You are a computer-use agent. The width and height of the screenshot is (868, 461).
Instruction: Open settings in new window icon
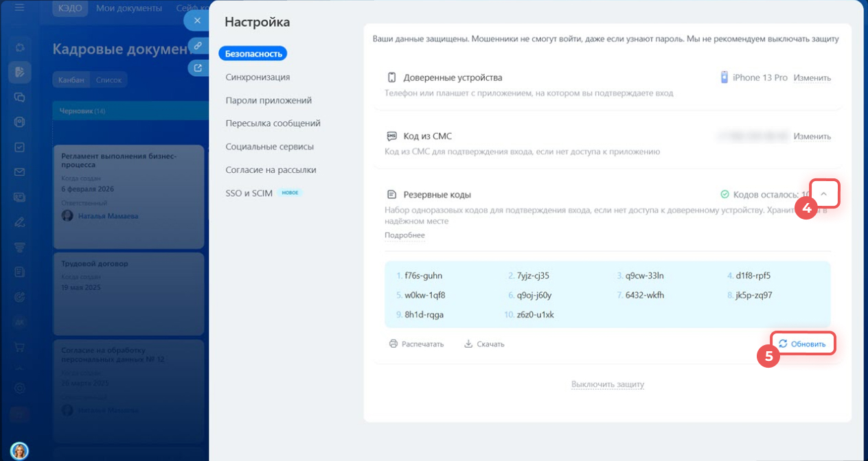tap(197, 67)
